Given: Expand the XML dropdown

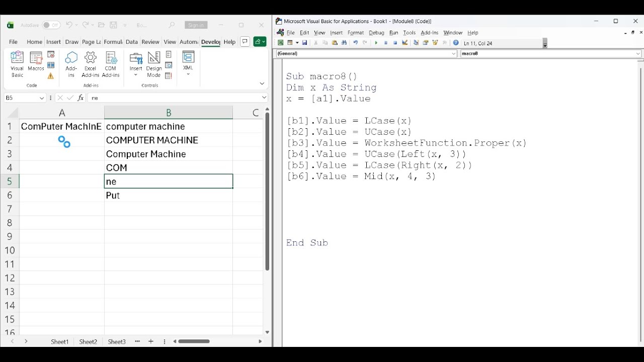Looking at the screenshot, I should point(188,74).
